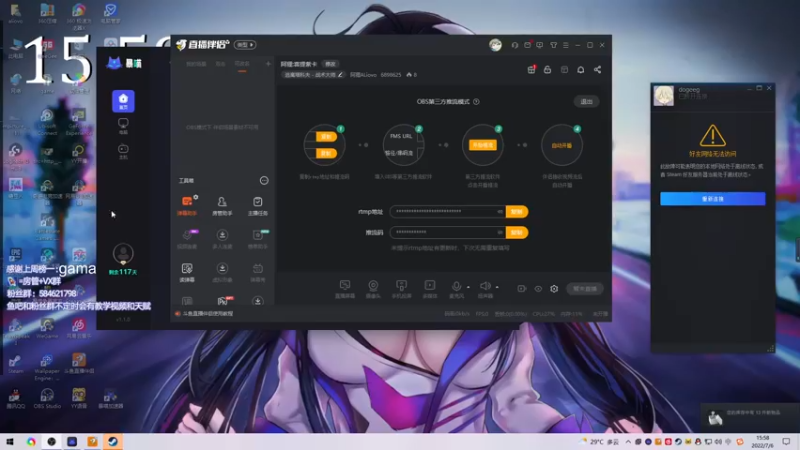
Task: Click the top orange copy button in step 1 circle
Action: 326,137
